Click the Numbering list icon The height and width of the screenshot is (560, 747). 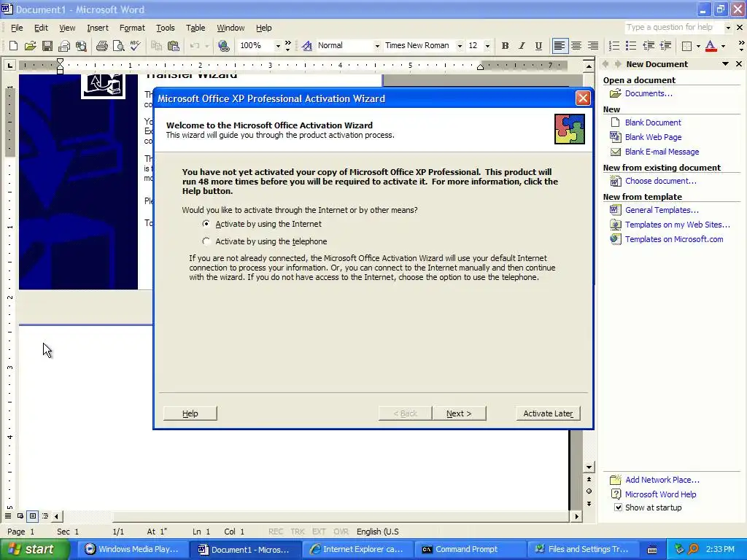[x=614, y=46]
